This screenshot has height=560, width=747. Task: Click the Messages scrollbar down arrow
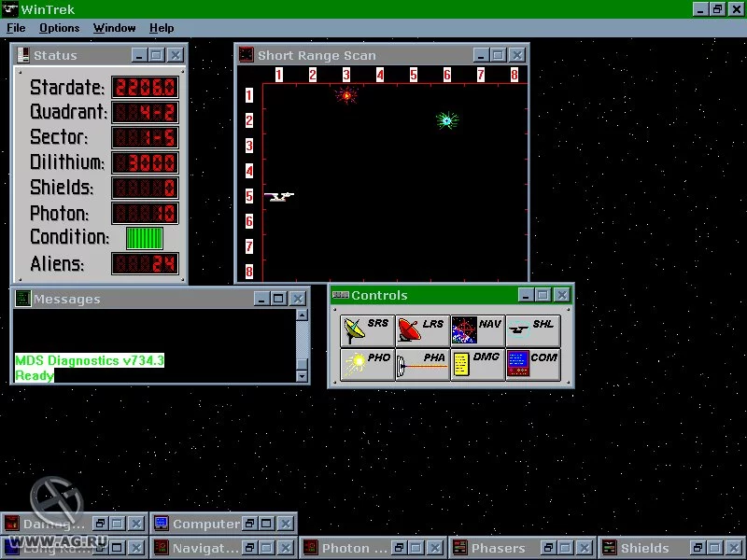point(302,376)
